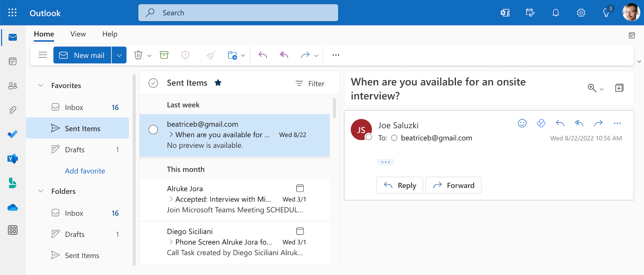644x275 pixels.
Task: Click in the Search box
Action: click(x=238, y=13)
